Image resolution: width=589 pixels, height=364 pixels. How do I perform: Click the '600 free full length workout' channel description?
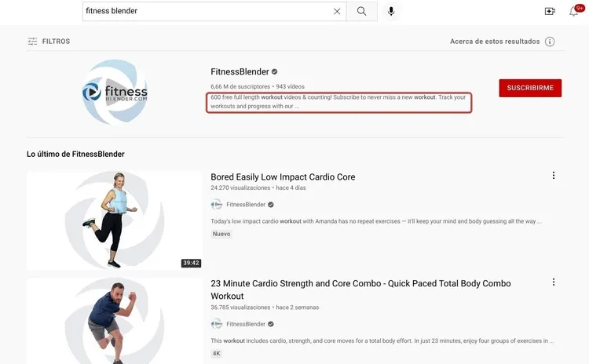(x=338, y=102)
